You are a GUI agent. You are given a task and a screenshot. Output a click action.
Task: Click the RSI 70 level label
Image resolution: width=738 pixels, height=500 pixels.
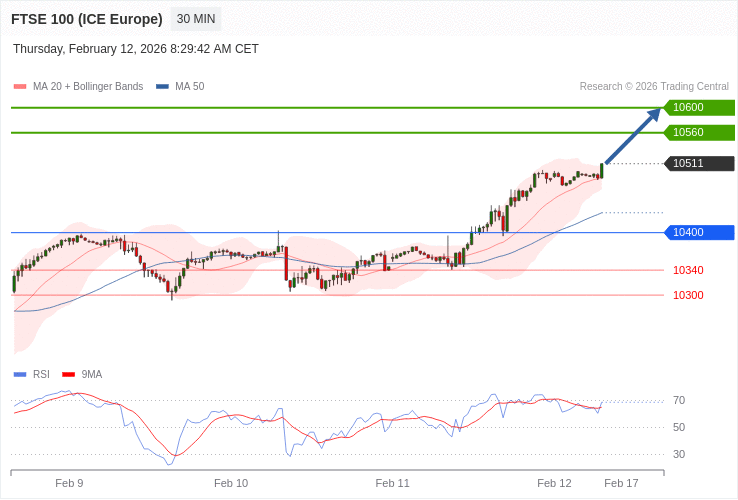(x=679, y=401)
